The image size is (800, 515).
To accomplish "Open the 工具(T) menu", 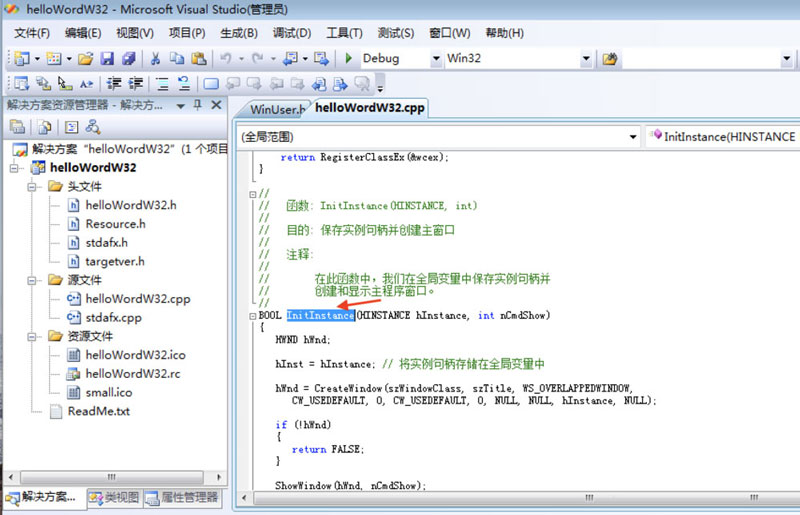I will tap(344, 33).
